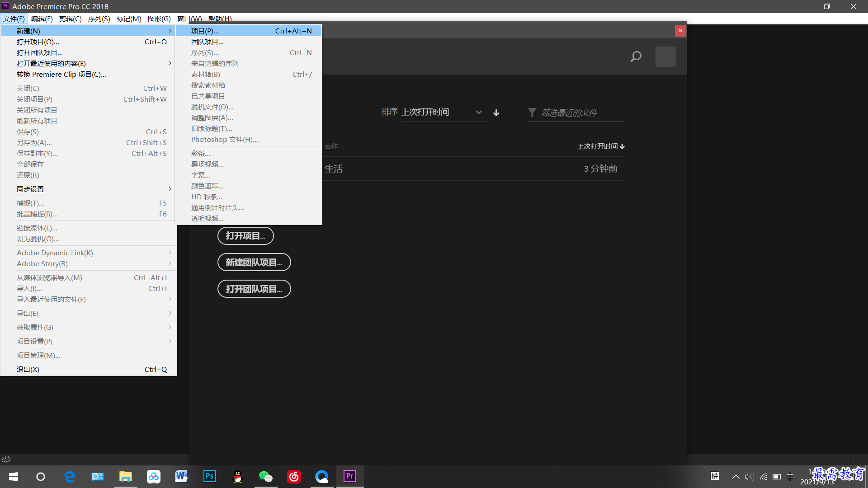Open the 剪辑(C) menu
Image resolution: width=868 pixels, height=488 pixels.
click(70, 19)
